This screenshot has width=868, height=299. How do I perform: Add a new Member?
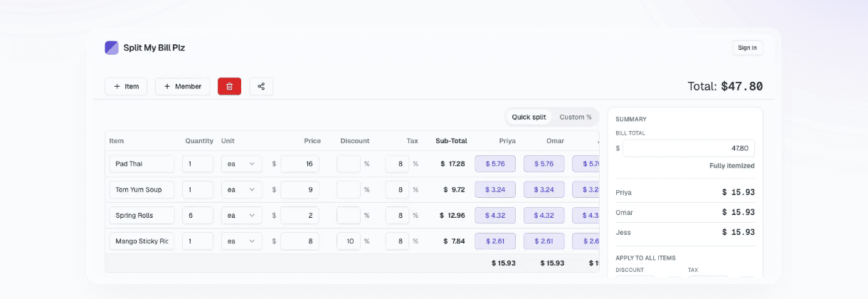(182, 86)
